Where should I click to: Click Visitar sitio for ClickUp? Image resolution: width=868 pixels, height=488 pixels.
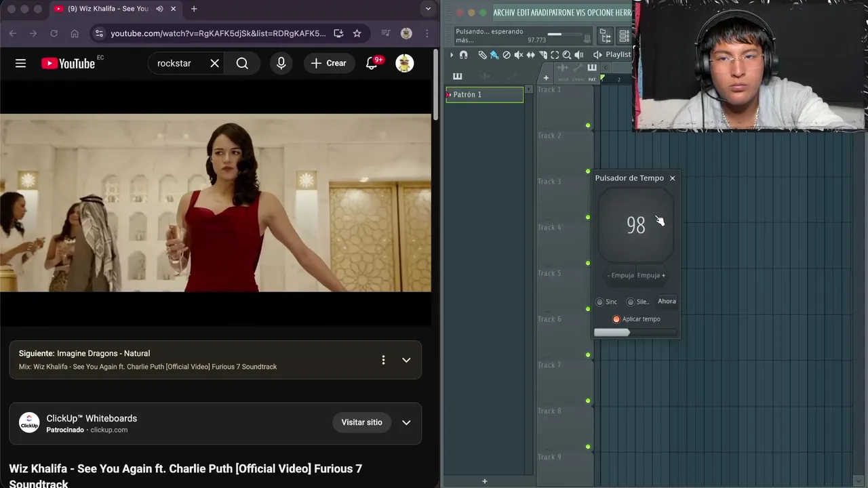(x=362, y=422)
